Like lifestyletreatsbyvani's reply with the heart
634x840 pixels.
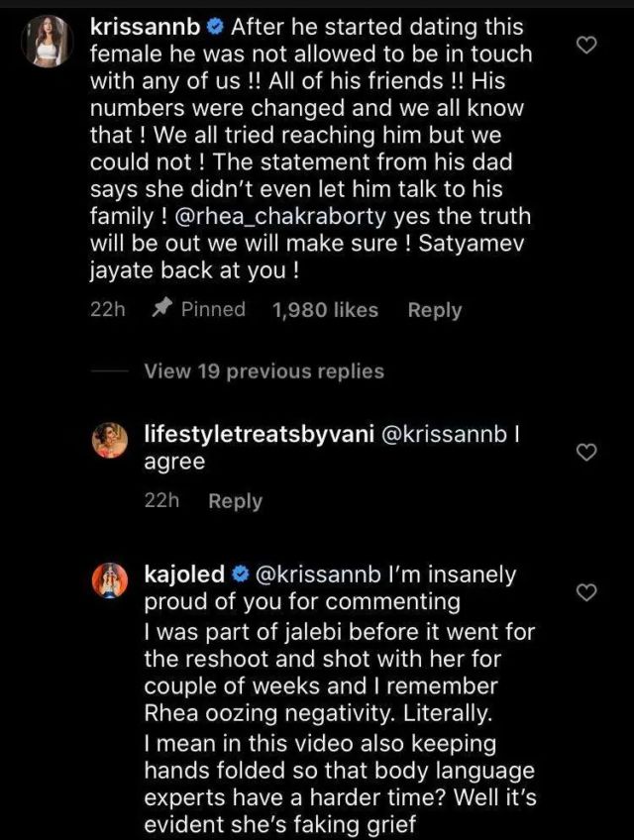point(585,453)
